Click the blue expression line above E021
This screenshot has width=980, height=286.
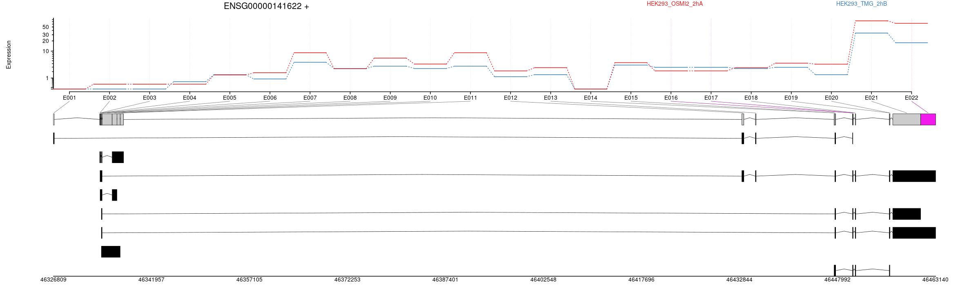tap(871, 33)
